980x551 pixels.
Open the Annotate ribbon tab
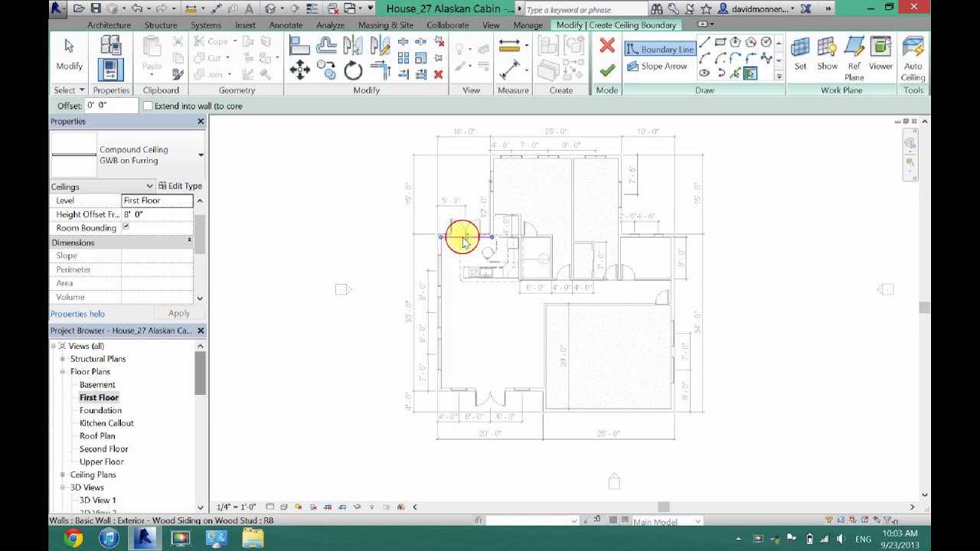pos(286,25)
